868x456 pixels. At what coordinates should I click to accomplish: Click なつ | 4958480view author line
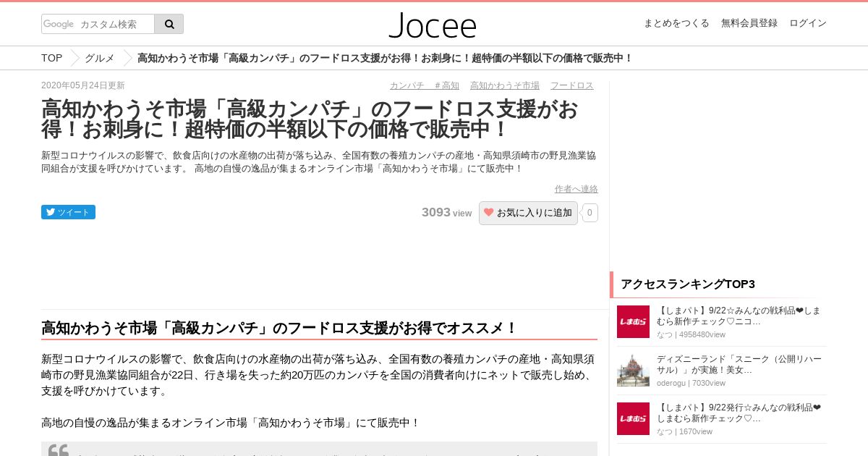pyautogui.click(x=691, y=334)
